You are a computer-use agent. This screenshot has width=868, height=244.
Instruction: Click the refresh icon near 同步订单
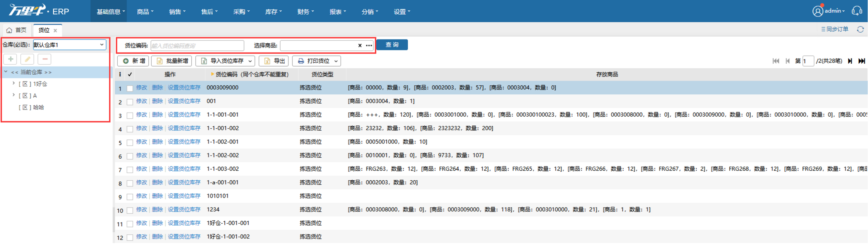[860, 29]
